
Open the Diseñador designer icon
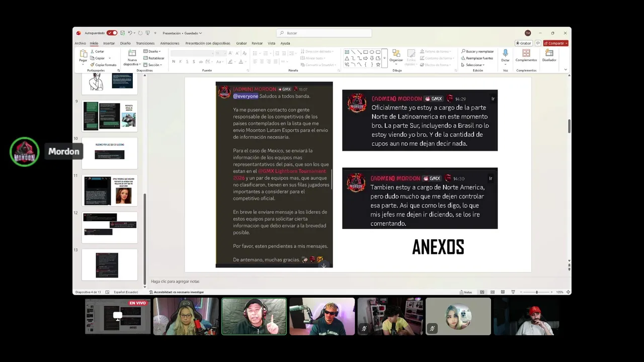(x=549, y=53)
